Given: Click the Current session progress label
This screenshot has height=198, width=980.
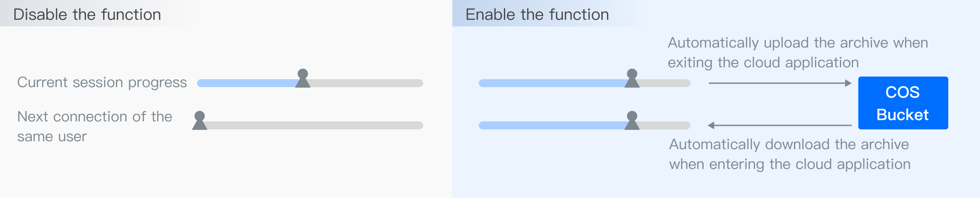Looking at the screenshot, I should [102, 82].
